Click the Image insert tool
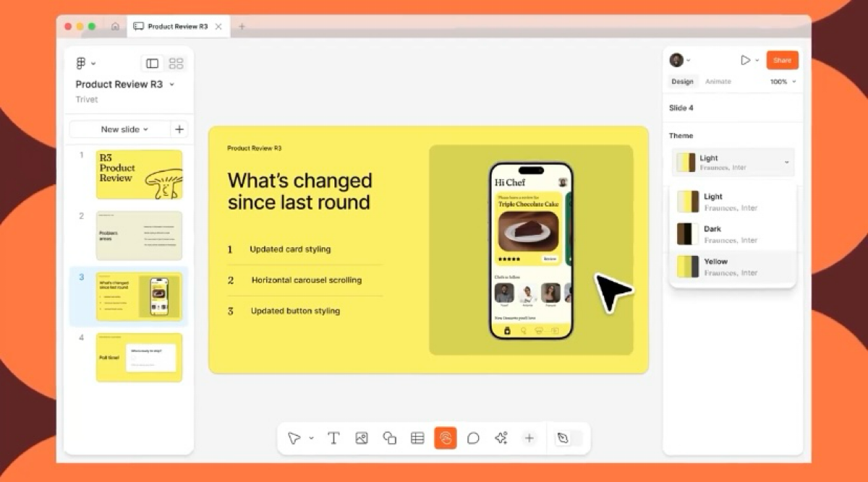 [x=362, y=438]
